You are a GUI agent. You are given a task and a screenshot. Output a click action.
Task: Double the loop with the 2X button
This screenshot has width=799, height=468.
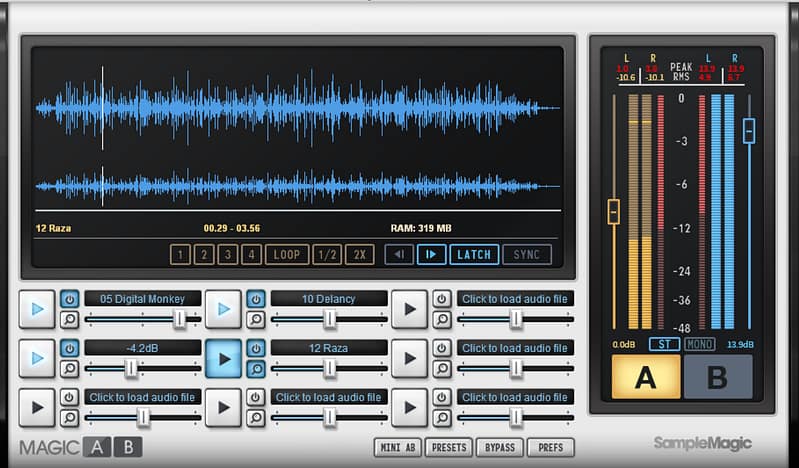click(x=360, y=254)
